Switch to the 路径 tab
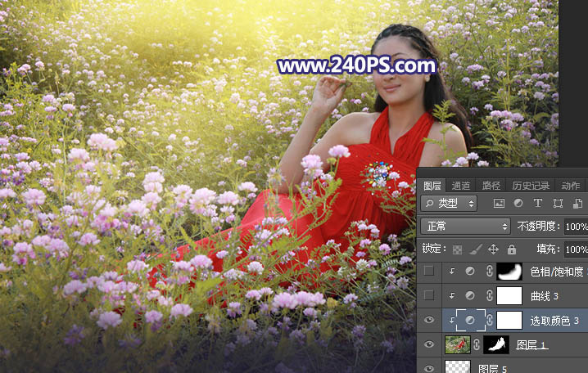 pos(491,186)
